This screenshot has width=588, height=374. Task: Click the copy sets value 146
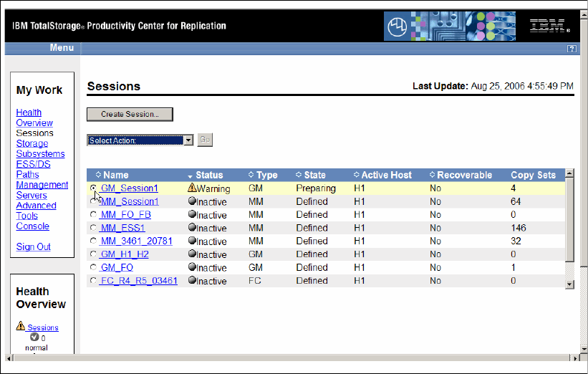[x=519, y=228]
